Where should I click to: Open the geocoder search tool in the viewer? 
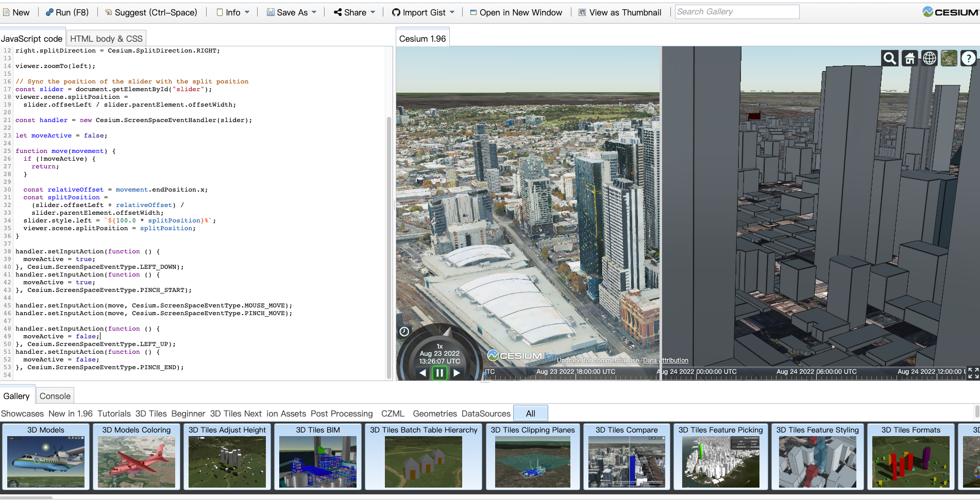(889, 58)
